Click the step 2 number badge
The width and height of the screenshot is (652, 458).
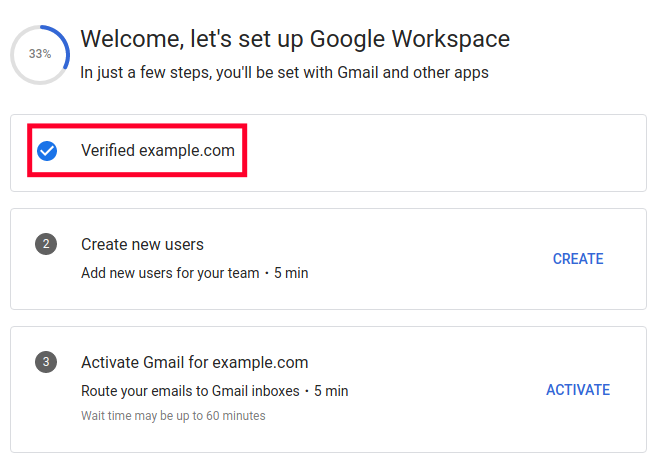point(45,245)
